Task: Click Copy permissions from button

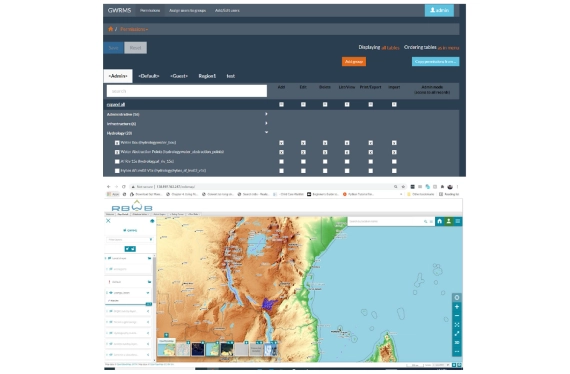Action: [x=435, y=61]
